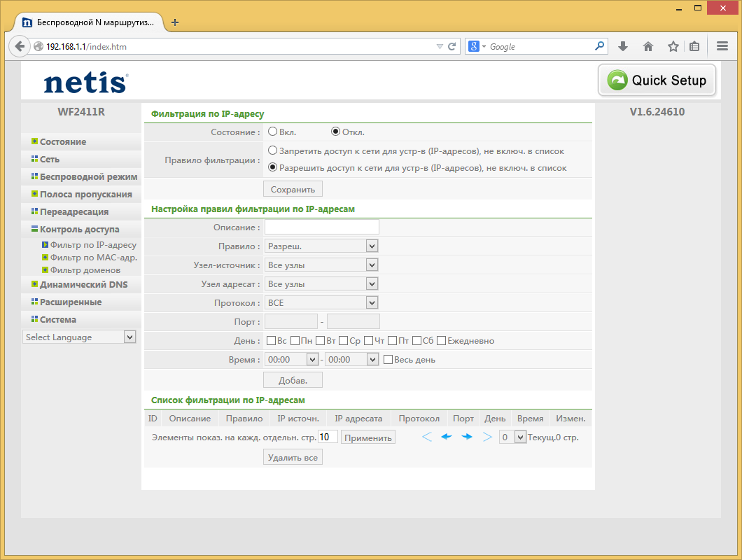
Task: Choose the Разрешить доступ filter rule radio
Action: pos(272,167)
